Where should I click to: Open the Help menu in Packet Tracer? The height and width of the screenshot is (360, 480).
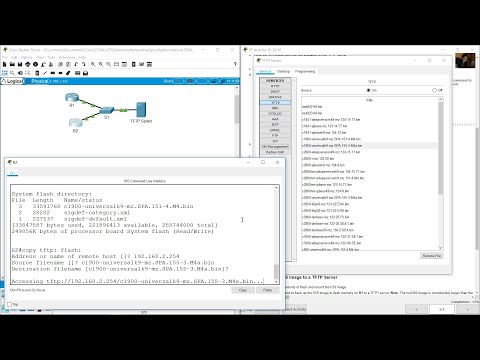(x=82, y=57)
